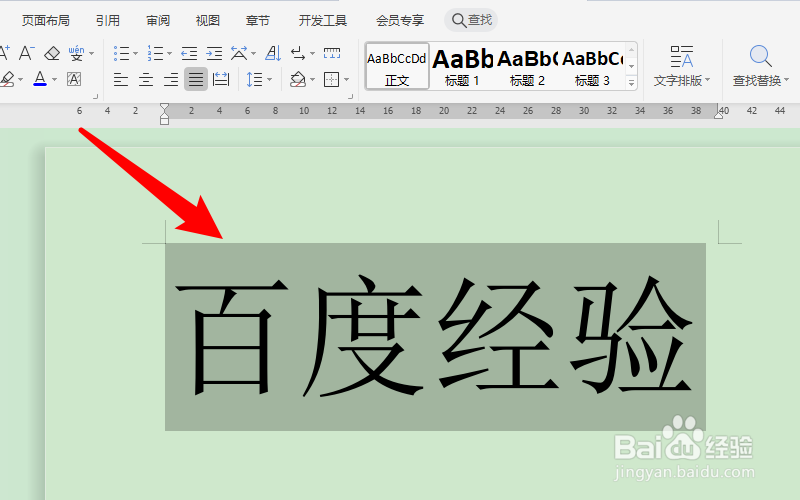
Task: Click the decrease font size icon
Action: pos(27,53)
